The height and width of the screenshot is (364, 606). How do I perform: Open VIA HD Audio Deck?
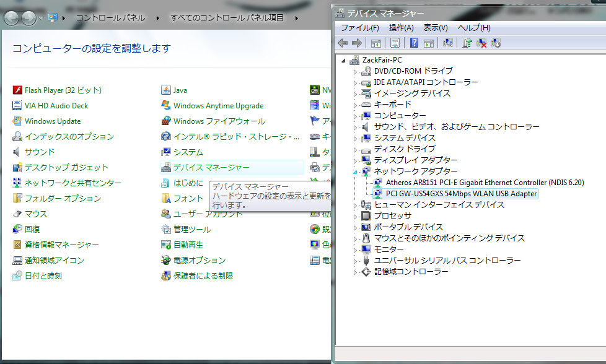pos(50,106)
